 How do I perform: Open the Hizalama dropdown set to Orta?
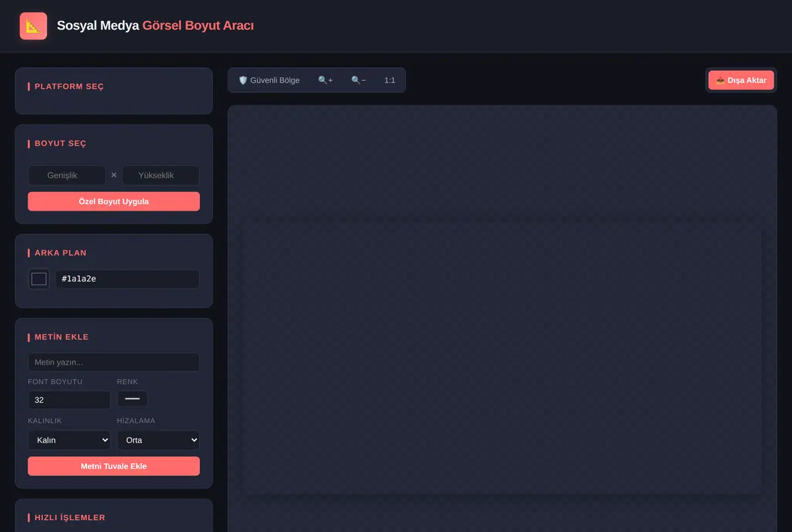[x=158, y=440]
